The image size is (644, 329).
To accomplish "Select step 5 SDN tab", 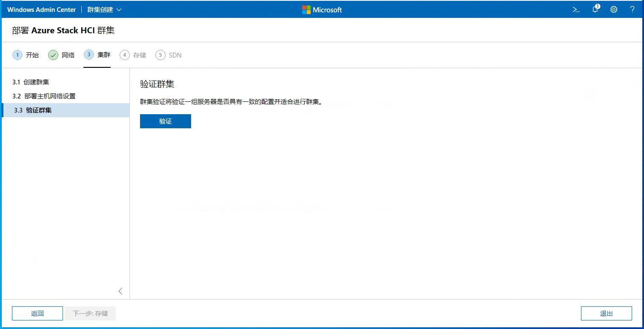I will pyautogui.click(x=169, y=55).
